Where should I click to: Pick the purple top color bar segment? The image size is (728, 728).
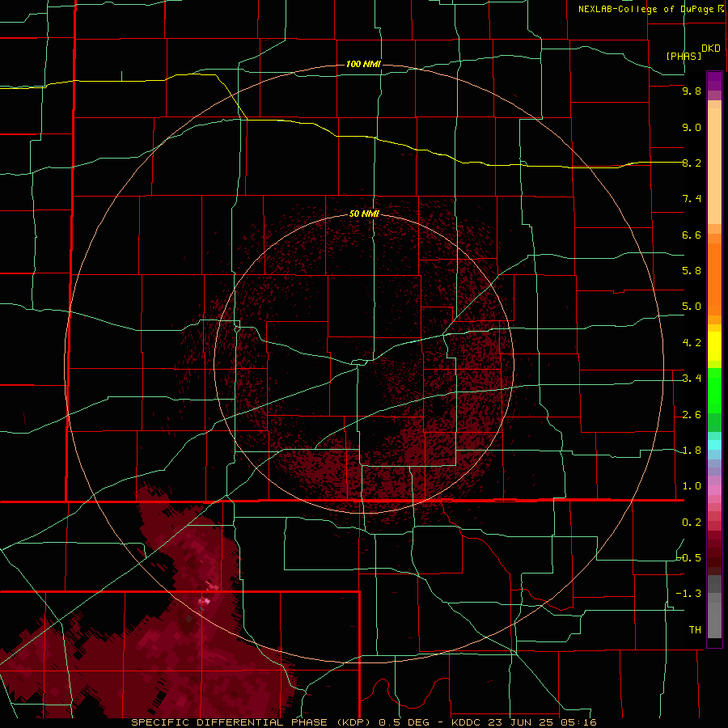pyautogui.click(x=714, y=81)
